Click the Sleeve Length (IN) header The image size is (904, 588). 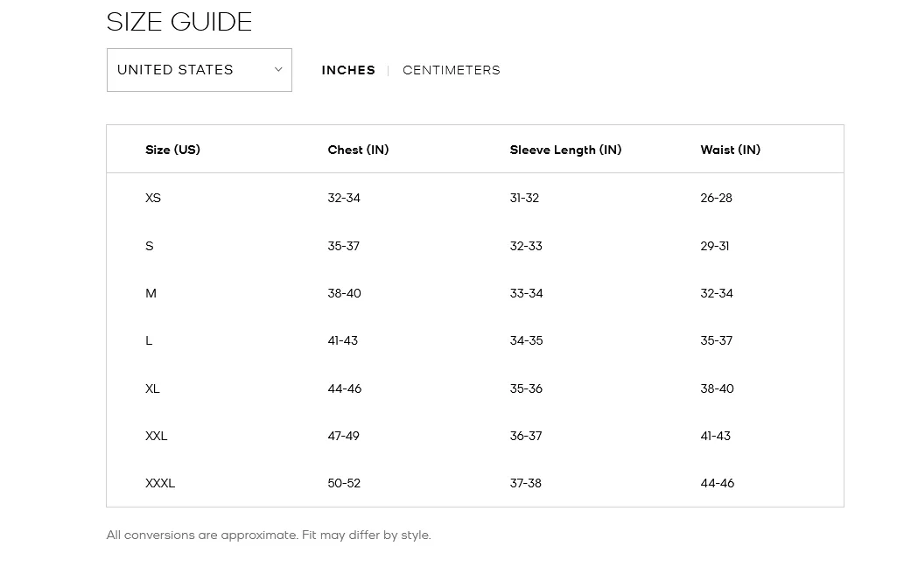565,150
